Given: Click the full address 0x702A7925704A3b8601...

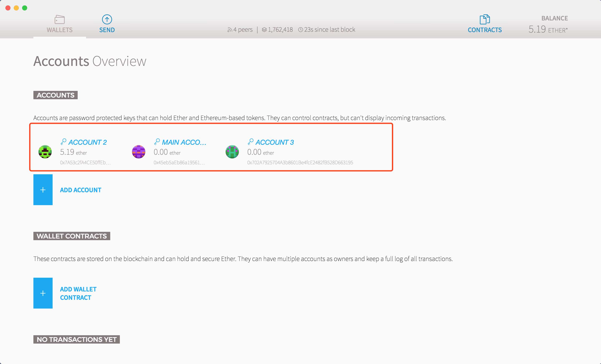Looking at the screenshot, I should [300, 163].
